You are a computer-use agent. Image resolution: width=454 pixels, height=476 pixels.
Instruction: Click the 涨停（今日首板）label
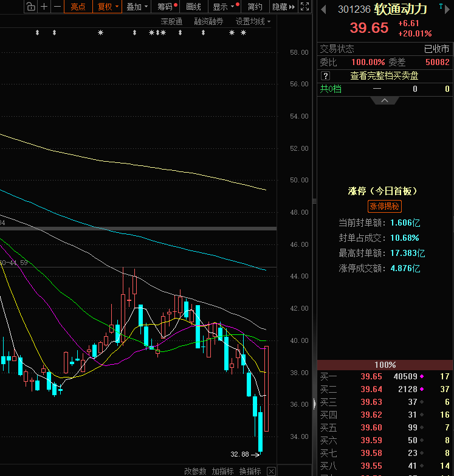(x=382, y=191)
